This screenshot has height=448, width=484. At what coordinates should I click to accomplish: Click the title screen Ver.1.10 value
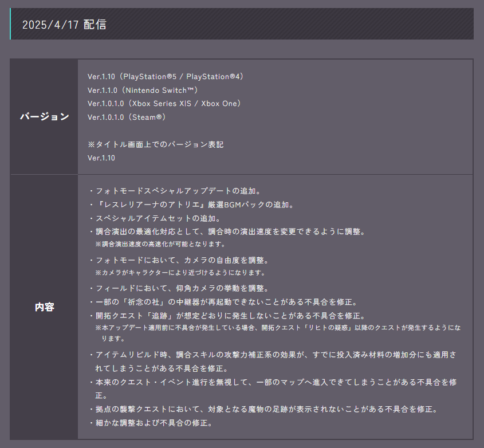(101, 158)
